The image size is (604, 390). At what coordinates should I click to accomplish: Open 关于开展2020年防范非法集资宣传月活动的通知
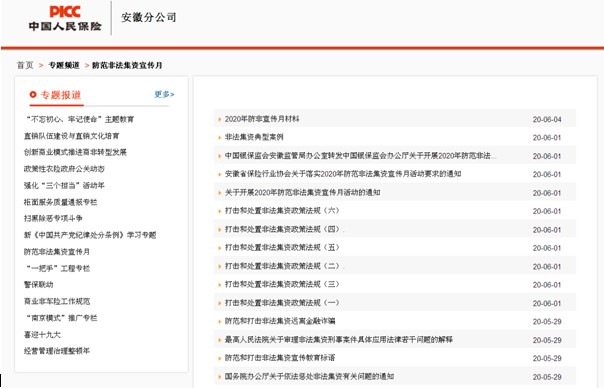(x=302, y=192)
